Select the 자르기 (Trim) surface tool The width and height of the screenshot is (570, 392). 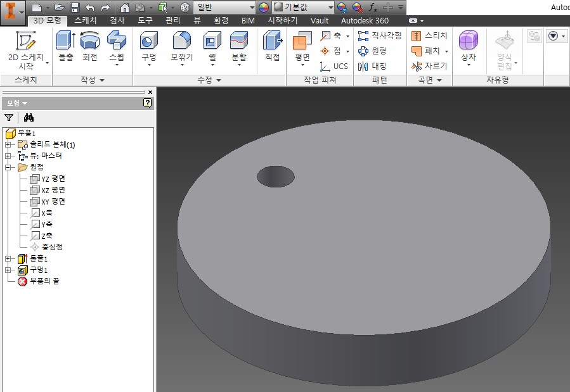coord(429,66)
